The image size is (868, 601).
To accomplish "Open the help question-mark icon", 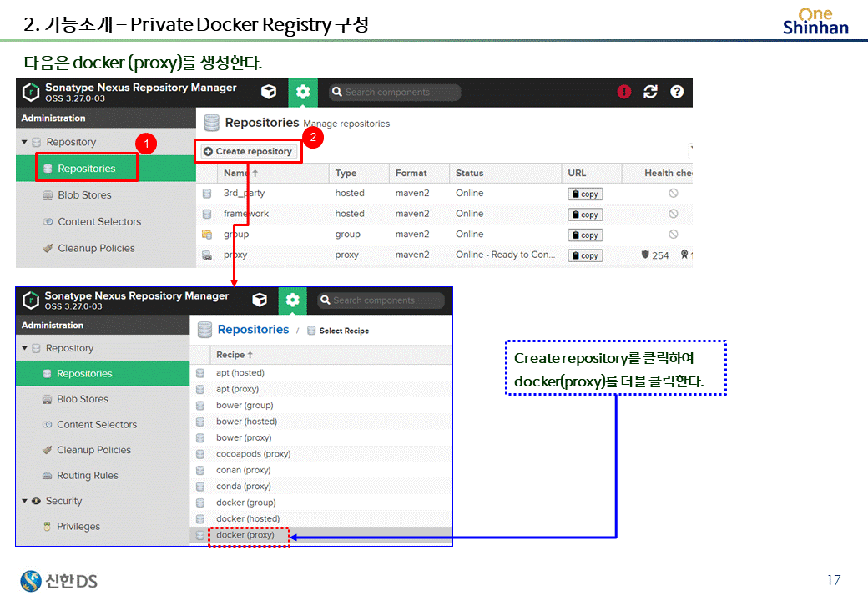I will pos(677,92).
